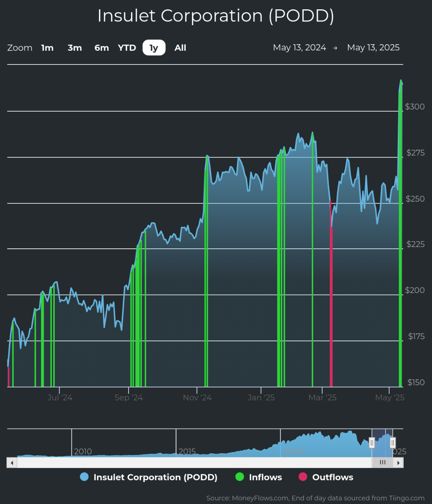
Task: Click the Sep '24 date axis label
Action: point(129,398)
